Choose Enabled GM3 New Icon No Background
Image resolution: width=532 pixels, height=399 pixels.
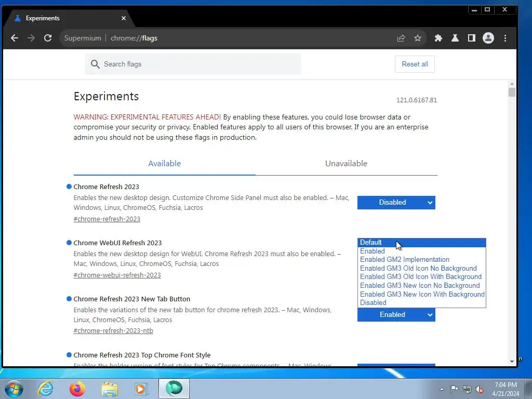pos(422,286)
